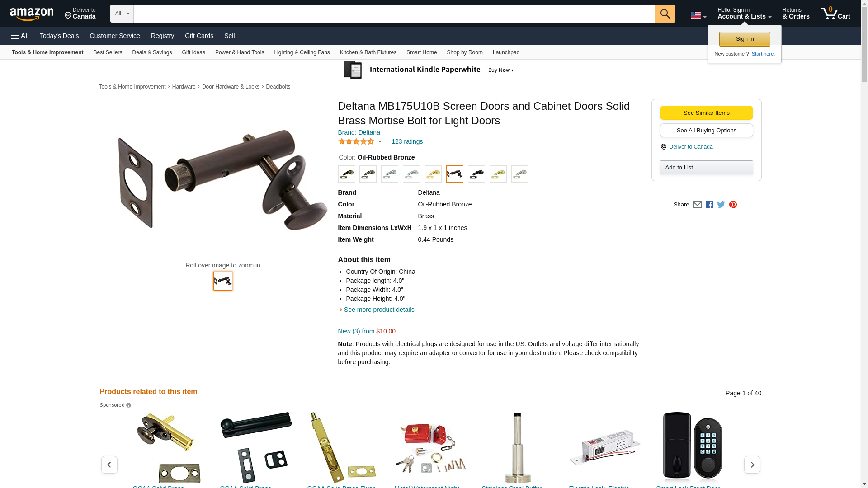Share product on Twitter icon
Viewport: 868px width, 488px height.
point(721,205)
